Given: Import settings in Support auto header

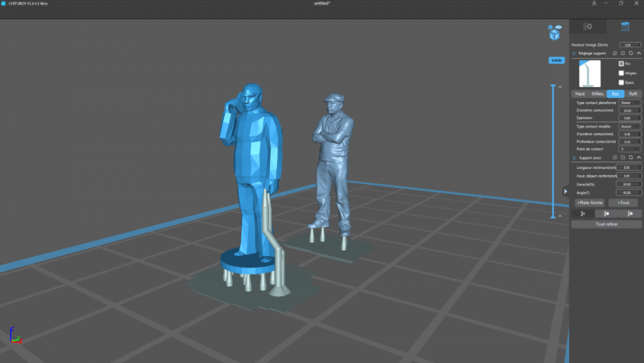Looking at the screenshot, I should 615,157.
